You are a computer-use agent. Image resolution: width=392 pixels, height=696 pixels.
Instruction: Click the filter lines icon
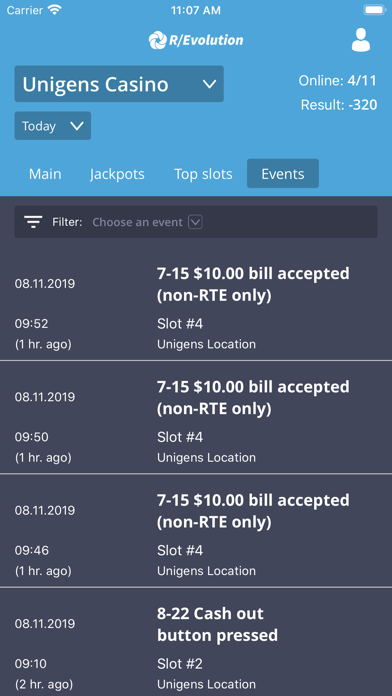pos(33,221)
